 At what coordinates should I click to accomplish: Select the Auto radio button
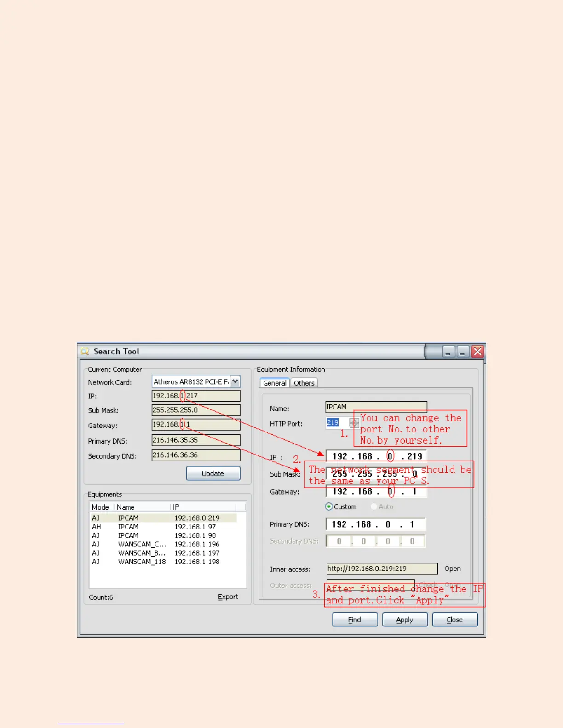pyautogui.click(x=374, y=506)
